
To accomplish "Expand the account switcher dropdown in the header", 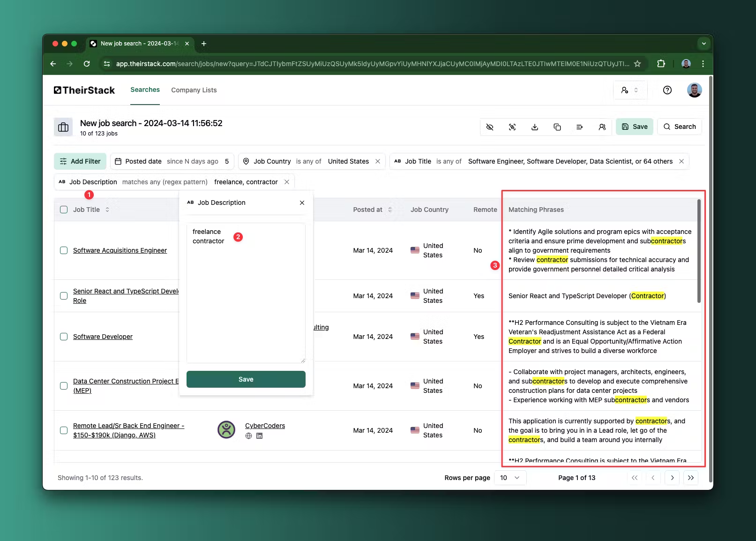I will 630,90.
